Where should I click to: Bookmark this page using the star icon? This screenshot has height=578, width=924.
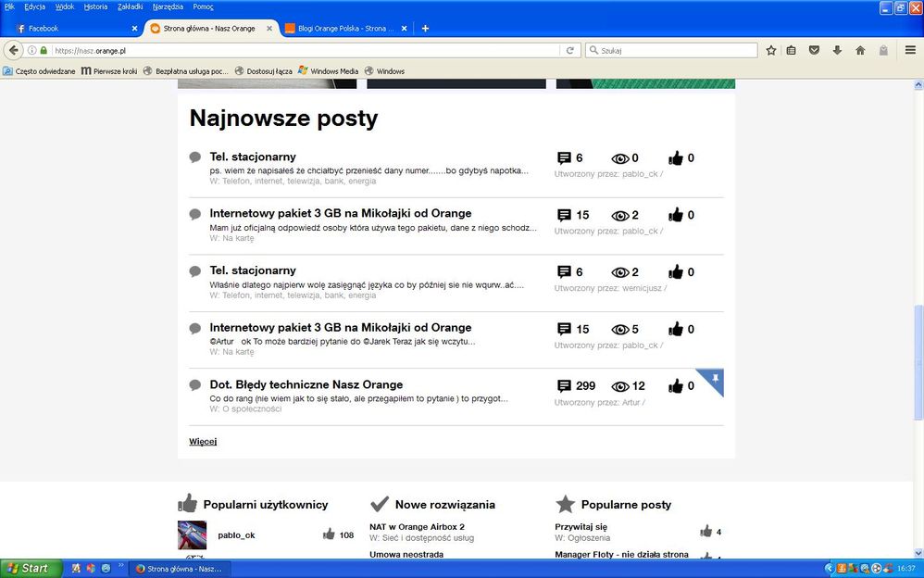tap(771, 51)
